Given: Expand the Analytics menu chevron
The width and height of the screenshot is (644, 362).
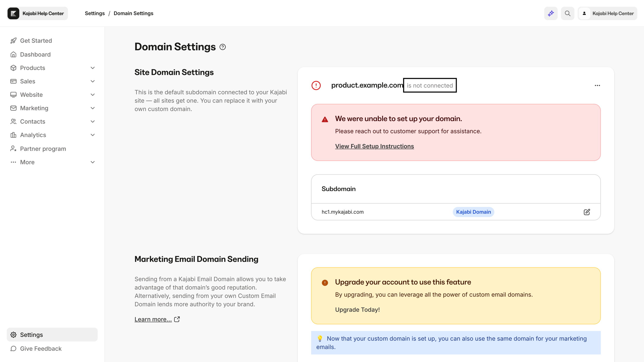Looking at the screenshot, I should (93, 135).
